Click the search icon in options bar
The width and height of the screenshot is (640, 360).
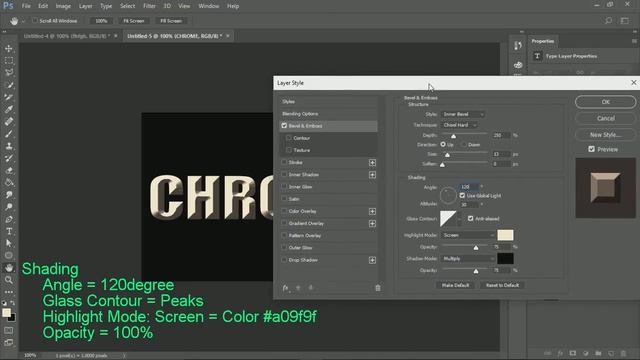(x=609, y=20)
